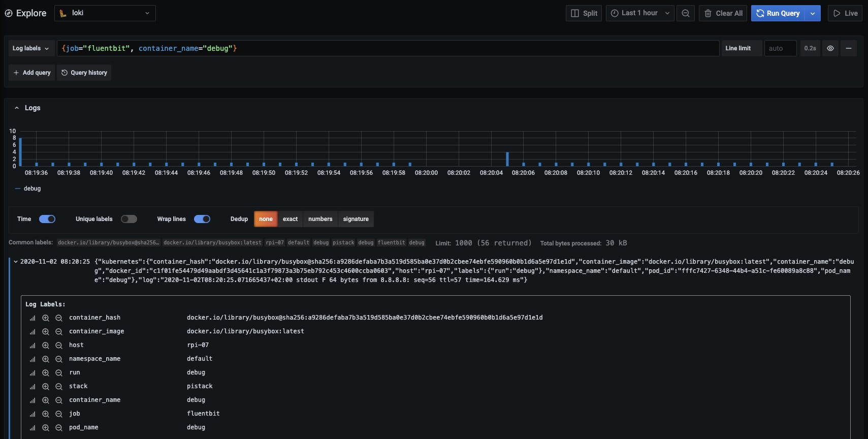Image resolution: width=868 pixels, height=439 pixels.
Task: Click the Run Query button
Action: [778, 13]
